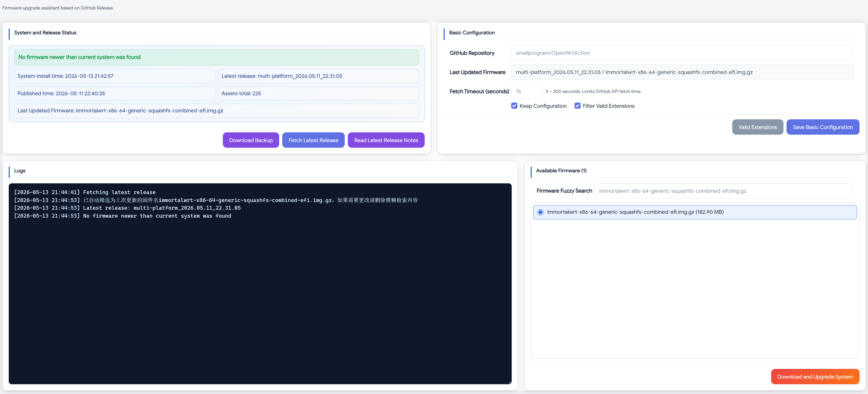The height and width of the screenshot is (394, 868).
Task: Click the Download Backup button
Action: click(251, 140)
